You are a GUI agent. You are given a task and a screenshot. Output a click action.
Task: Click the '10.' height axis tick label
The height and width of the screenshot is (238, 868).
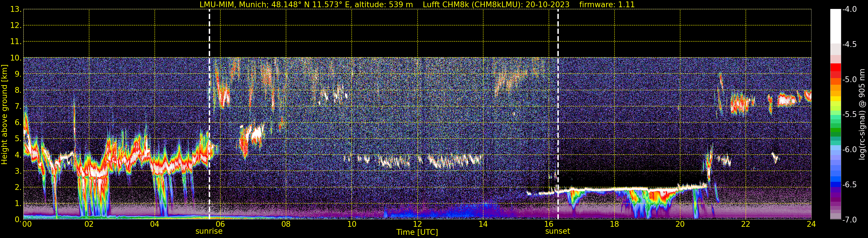click(x=16, y=58)
